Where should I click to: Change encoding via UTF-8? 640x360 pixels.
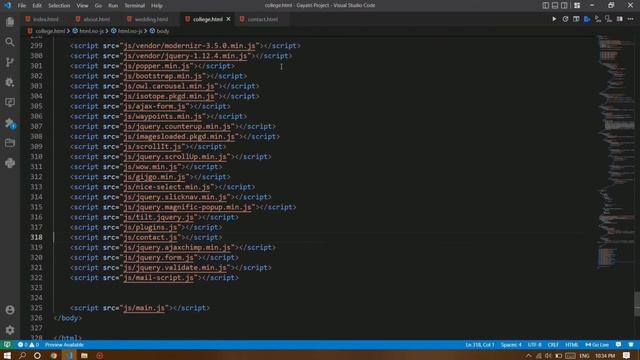(534, 345)
